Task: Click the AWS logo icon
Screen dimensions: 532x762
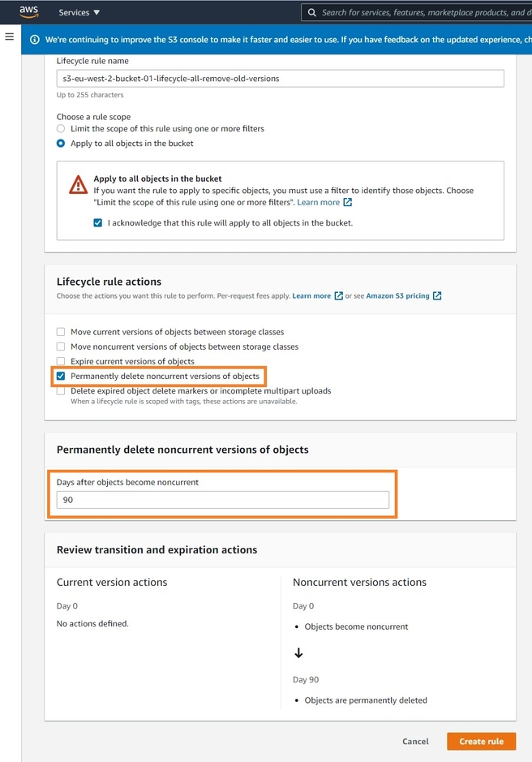Action: click(x=29, y=12)
